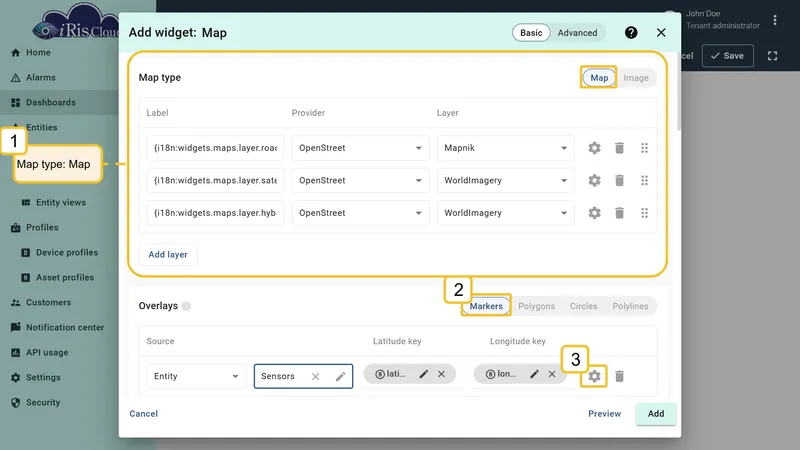
Task: Show the Overlays info hint icon
Action: [186, 306]
